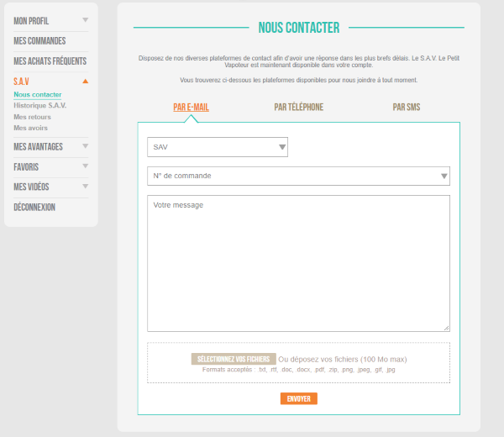Expand the Mon Profil arrow
The width and height of the screenshot is (504, 437).
point(85,20)
